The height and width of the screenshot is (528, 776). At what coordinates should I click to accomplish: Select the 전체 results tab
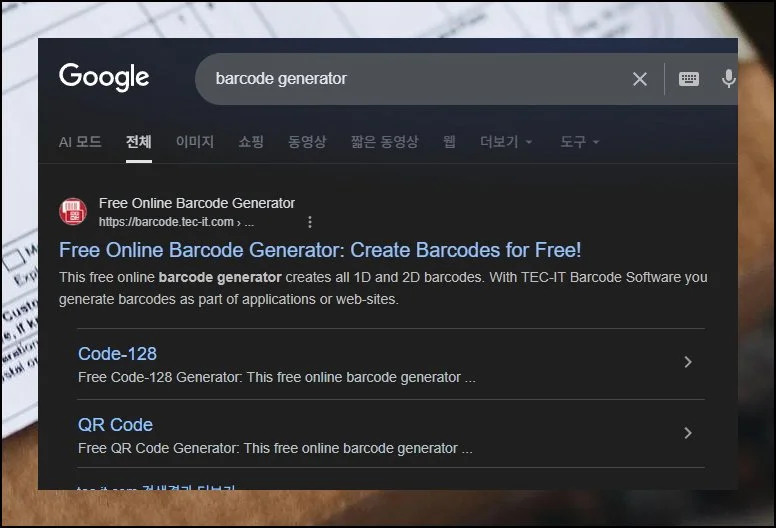[139, 142]
